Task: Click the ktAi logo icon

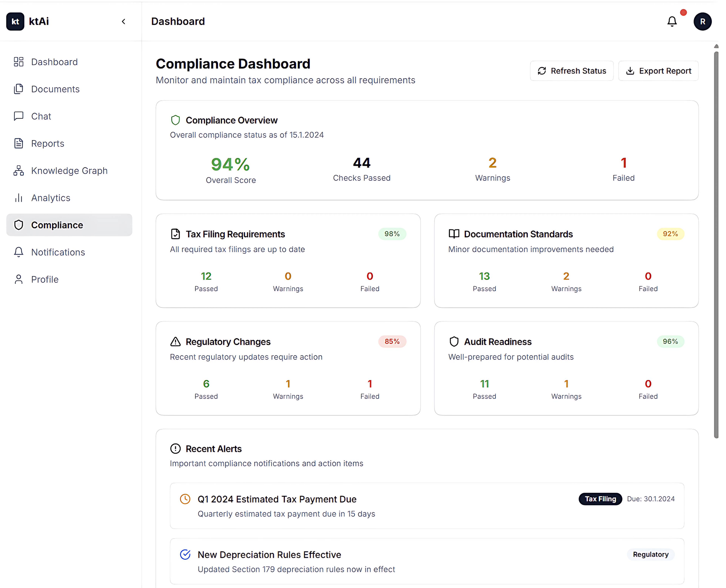Action: (x=15, y=22)
